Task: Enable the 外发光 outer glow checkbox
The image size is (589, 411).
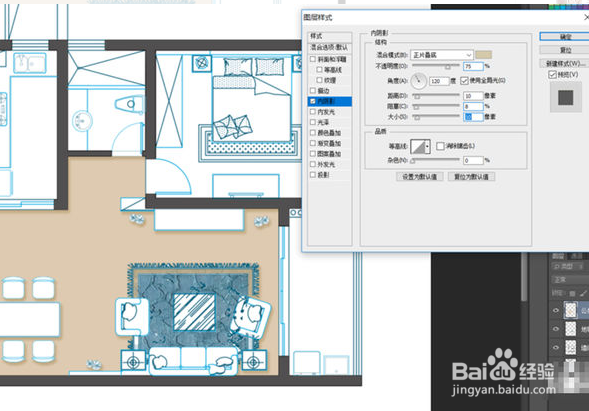Action: pyautogui.click(x=313, y=164)
